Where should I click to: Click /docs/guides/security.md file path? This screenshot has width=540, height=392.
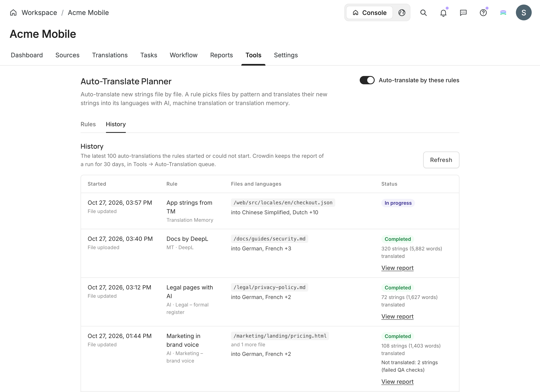pyautogui.click(x=269, y=239)
